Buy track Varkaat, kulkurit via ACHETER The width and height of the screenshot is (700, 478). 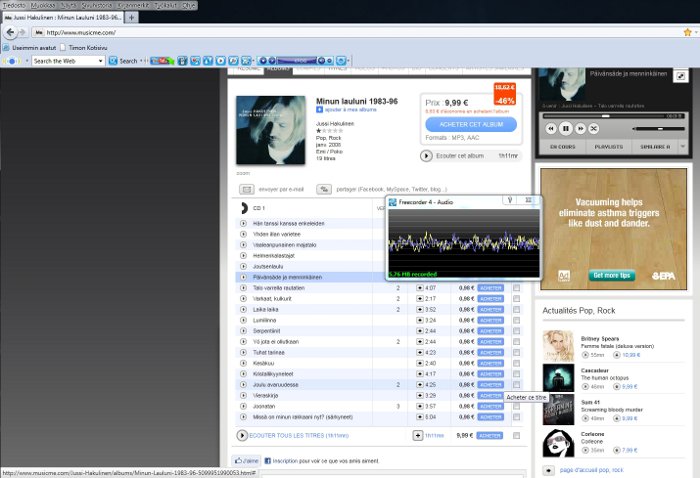pyautogui.click(x=491, y=299)
